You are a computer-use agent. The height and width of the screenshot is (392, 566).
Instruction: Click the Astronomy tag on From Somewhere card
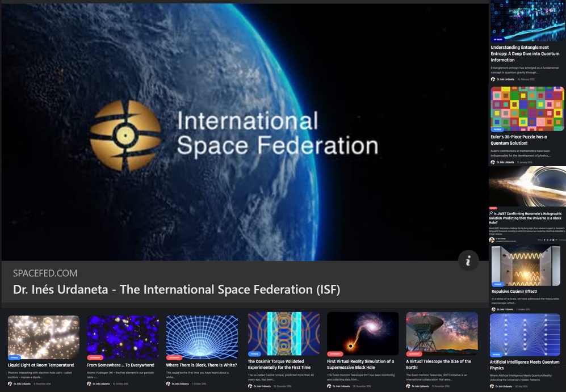(95, 357)
